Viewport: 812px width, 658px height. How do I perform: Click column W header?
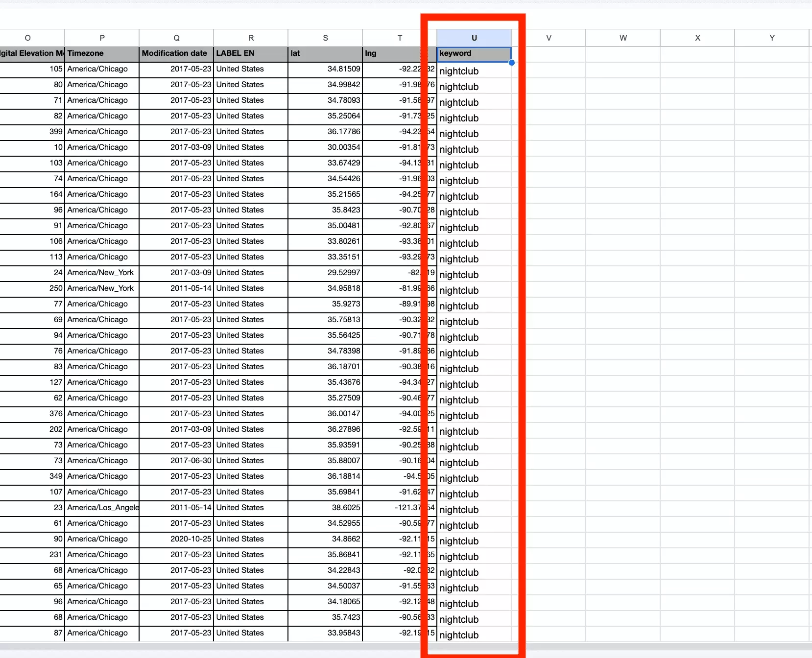point(623,38)
